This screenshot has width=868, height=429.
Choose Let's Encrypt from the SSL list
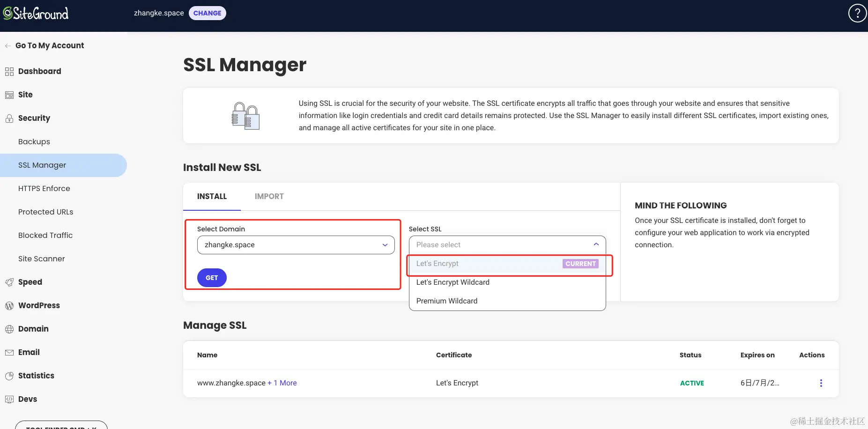[507, 264]
